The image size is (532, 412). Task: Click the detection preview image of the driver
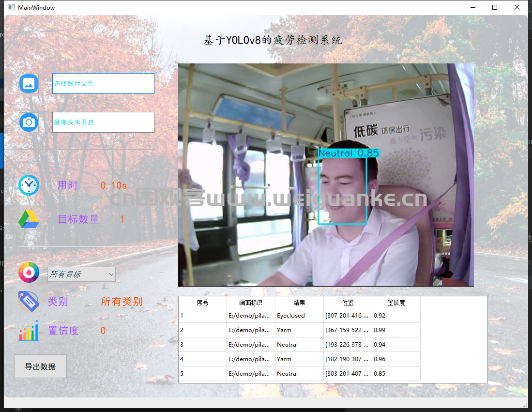(x=326, y=175)
